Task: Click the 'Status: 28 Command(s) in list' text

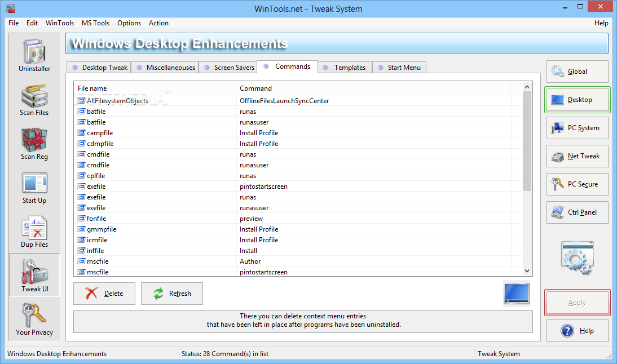Action: pyautogui.click(x=224, y=354)
